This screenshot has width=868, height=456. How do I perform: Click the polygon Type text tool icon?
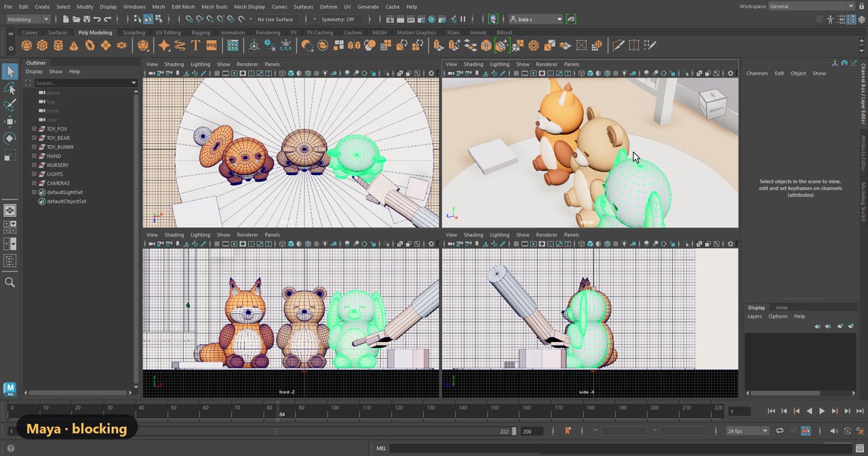coord(196,45)
